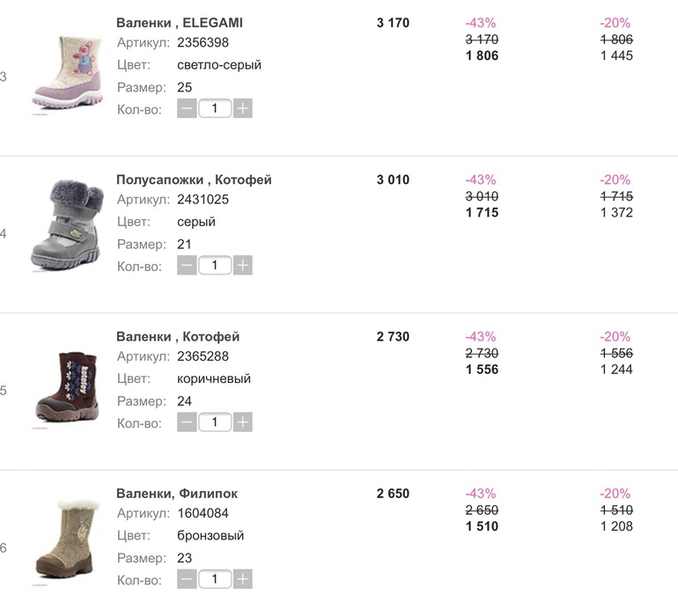Add one more brown Валенки Котофей
Screen dimensions: 678x616
[x=243, y=422]
